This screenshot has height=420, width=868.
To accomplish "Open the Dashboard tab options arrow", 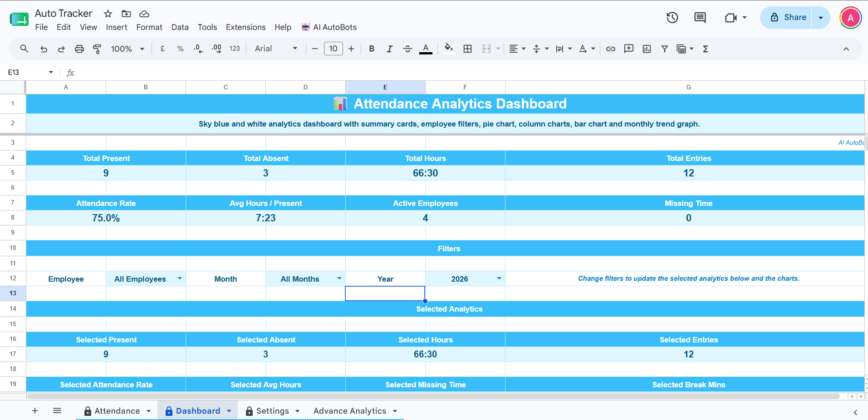I will pyautogui.click(x=229, y=411).
